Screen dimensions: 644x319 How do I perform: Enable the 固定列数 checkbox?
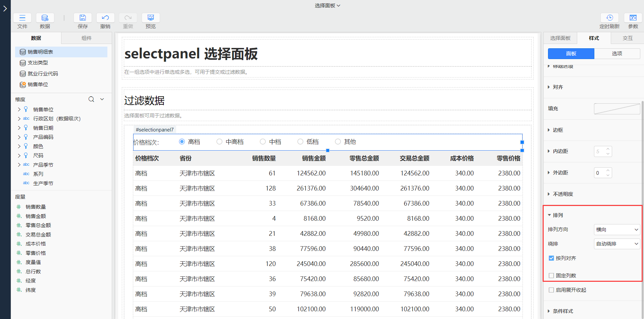point(551,276)
